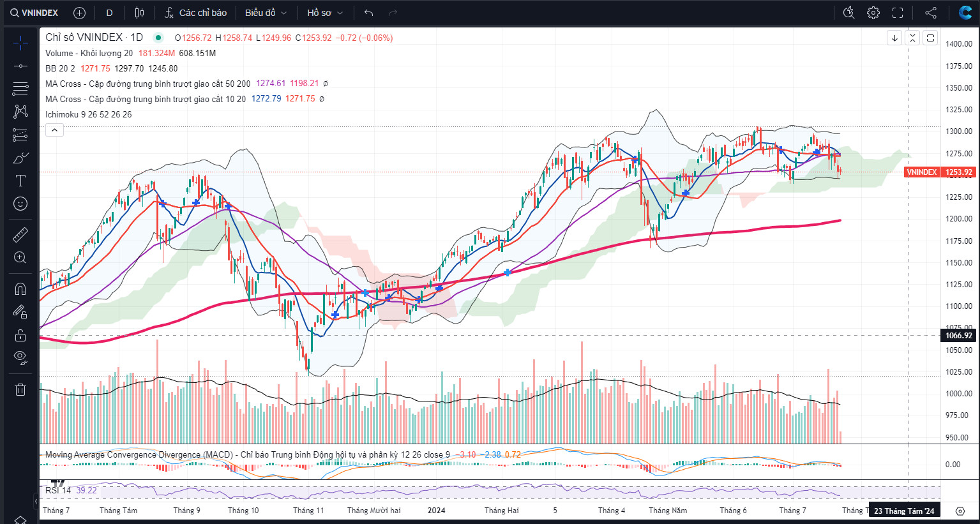Collapse the chart pane with double chevrons
The image size is (980, 524).
coord(912,38)
